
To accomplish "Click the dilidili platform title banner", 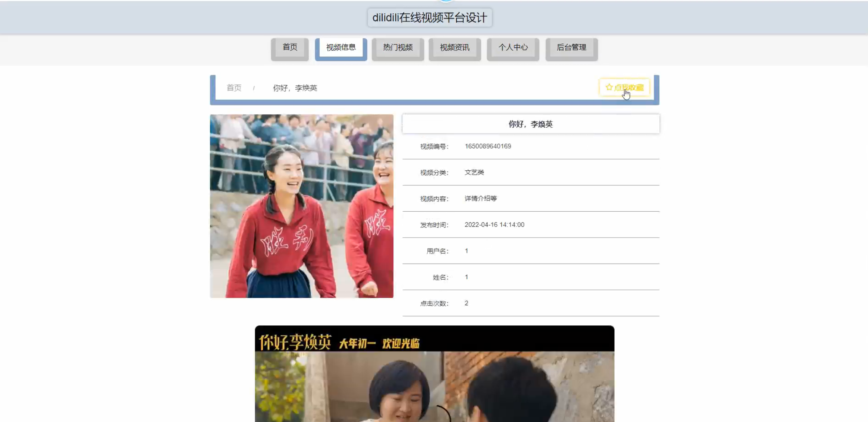I will pos(429,17).
